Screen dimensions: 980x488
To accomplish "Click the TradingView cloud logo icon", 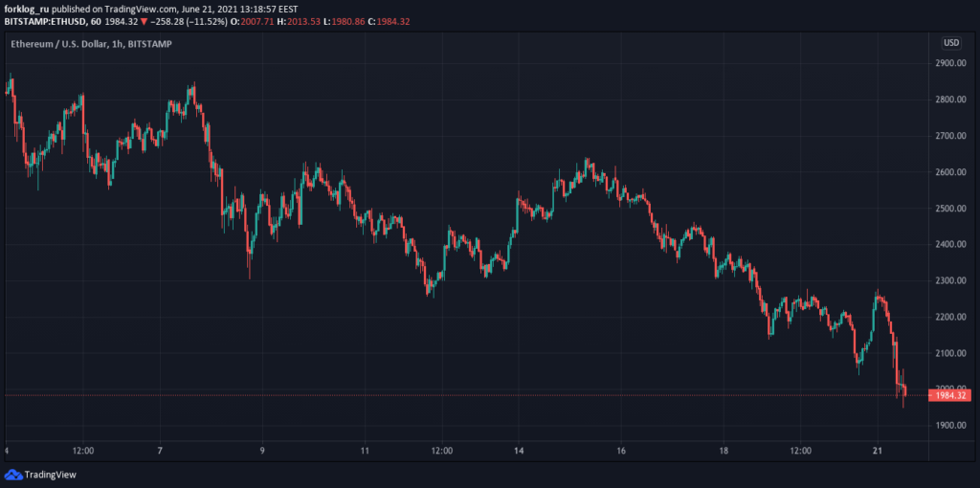I will coord(12,475).
